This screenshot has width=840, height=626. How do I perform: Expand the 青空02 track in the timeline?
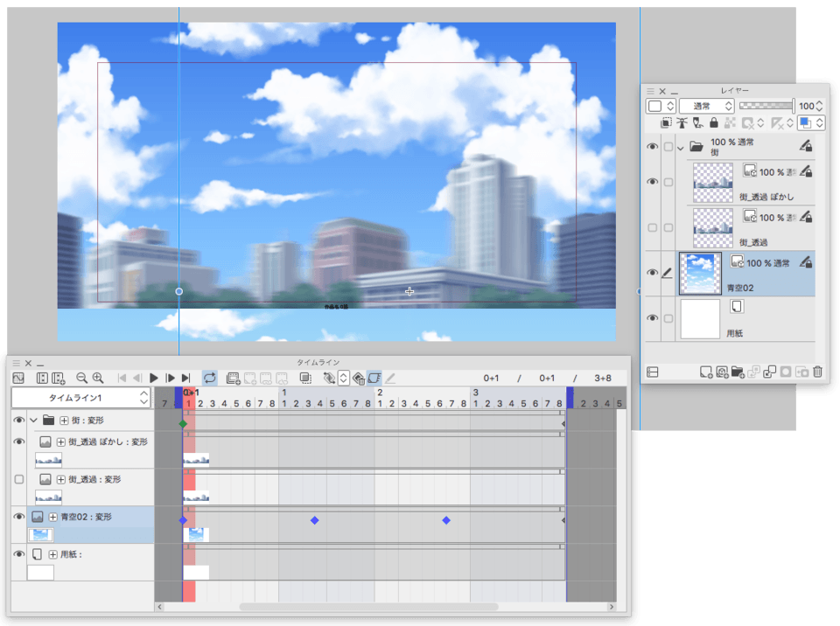coord(52,517)
